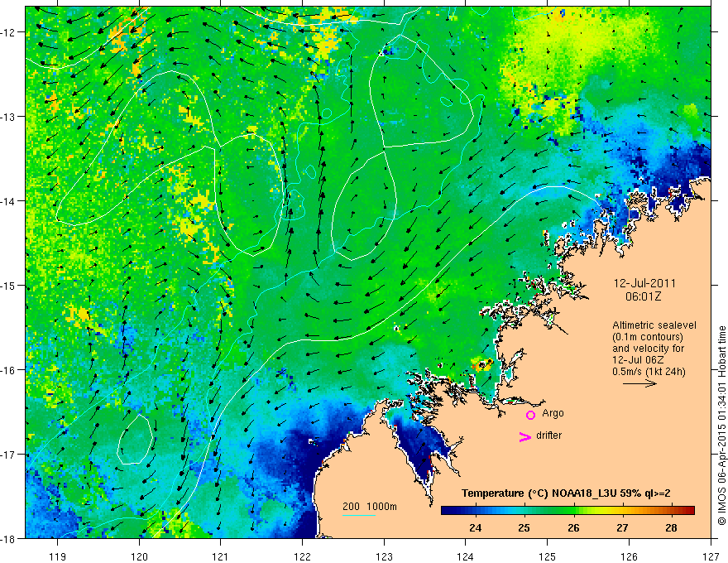Screen dimensions: 728x563
Task: Click the time label '06:01Z'
Action: 644,296
